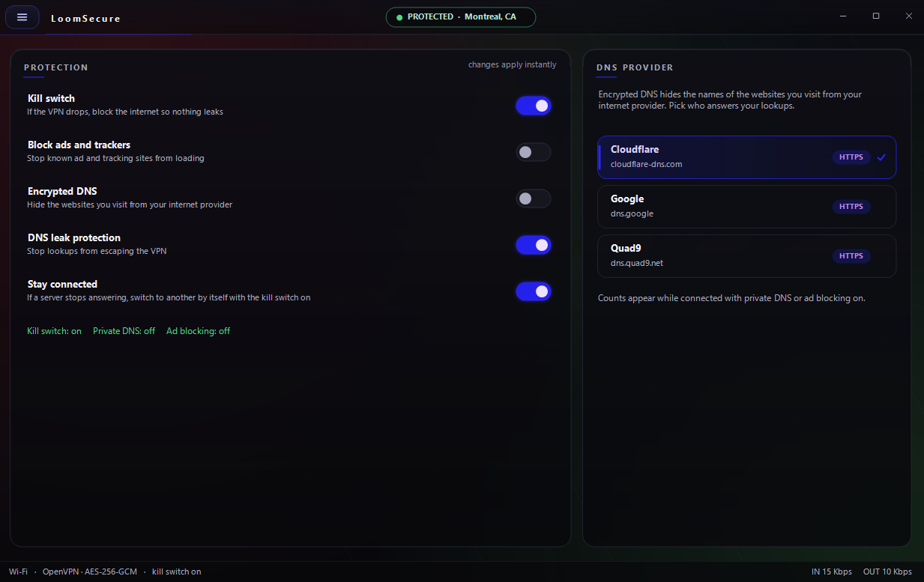The image size is (924, 582).
Task: Click OpenVPN AES-256-GCM in status bar
Action: pos(90,572)
